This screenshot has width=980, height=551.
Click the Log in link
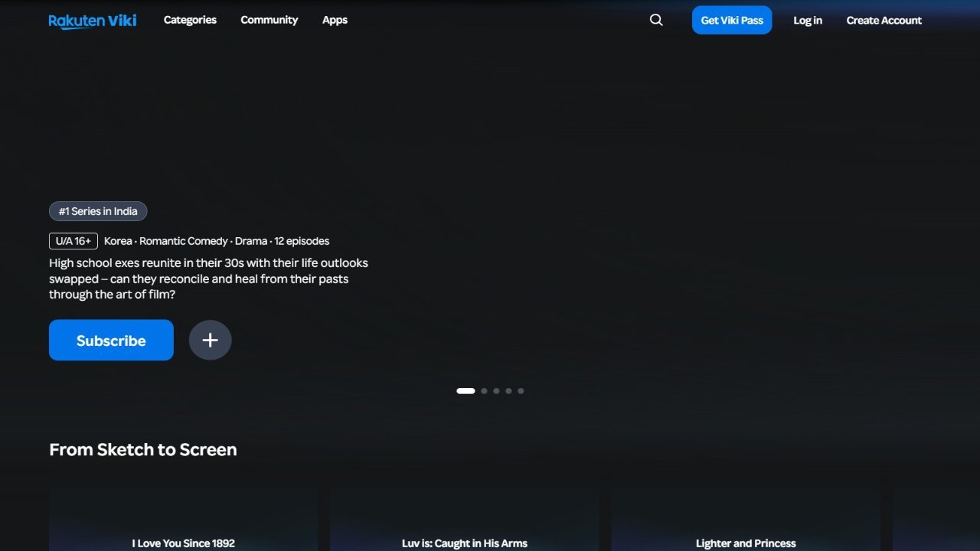coord(808,20)
